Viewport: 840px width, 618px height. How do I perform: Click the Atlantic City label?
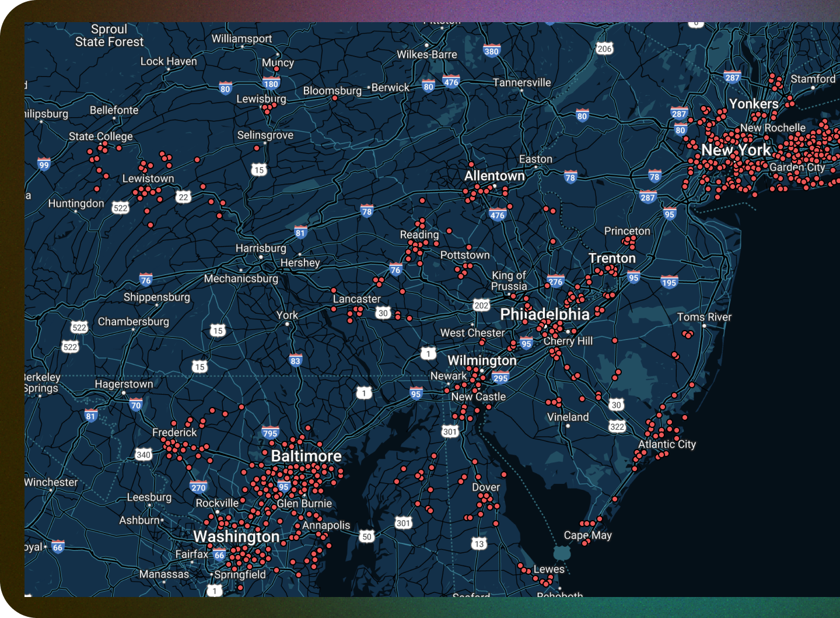tap(667, 444)
